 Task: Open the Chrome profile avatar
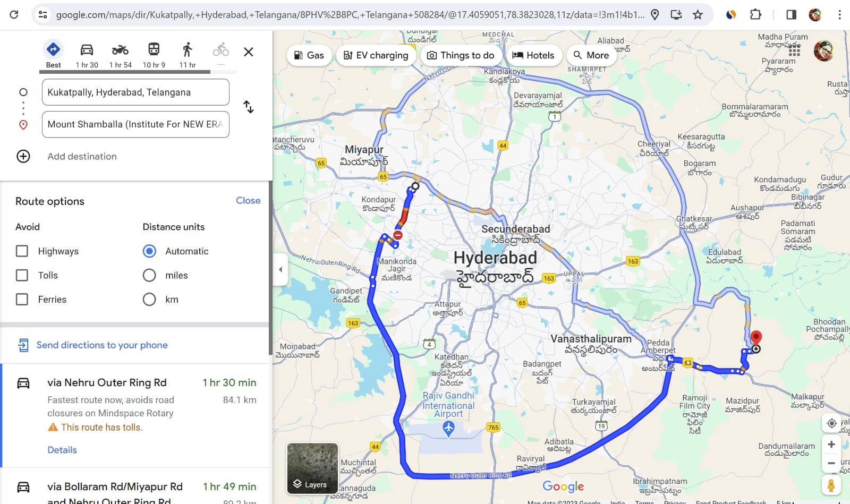pyautogui.click(x=815, y=14)
